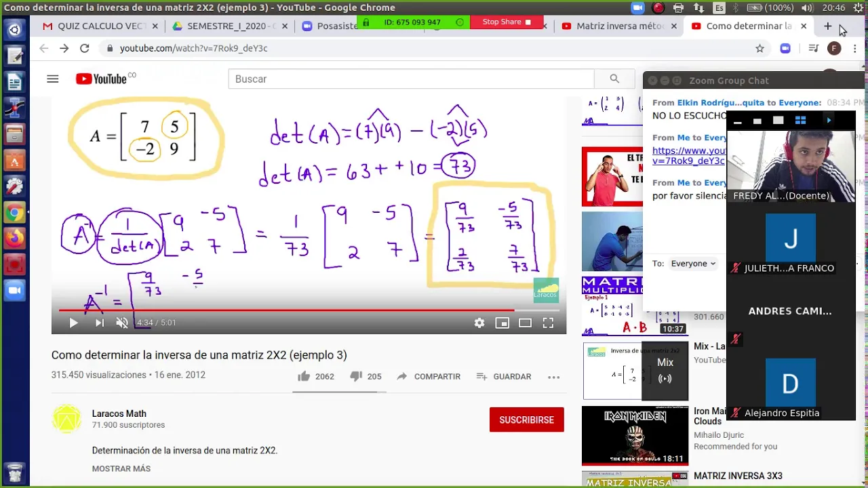
Task: Close the Como determinar la tab
Action: (x=804, y=26)
